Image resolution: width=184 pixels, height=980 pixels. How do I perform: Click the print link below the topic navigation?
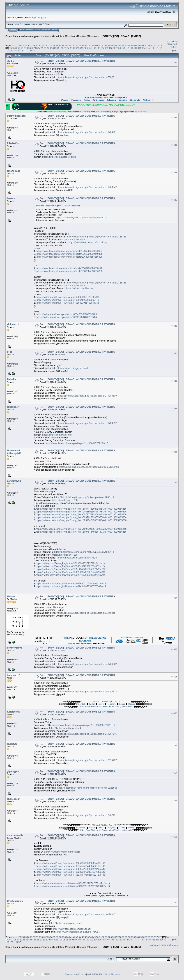(174, 50)
